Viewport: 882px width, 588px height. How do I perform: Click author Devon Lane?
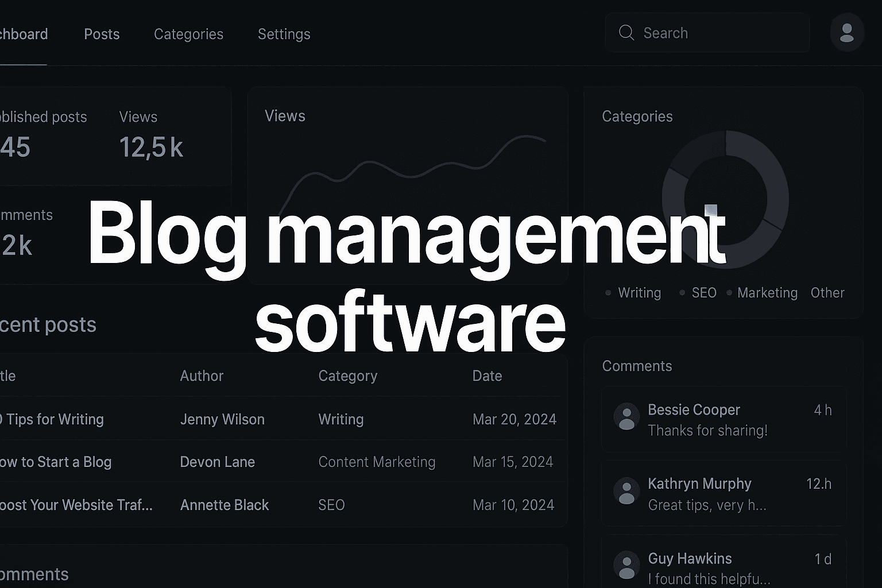tap(218, 462)
